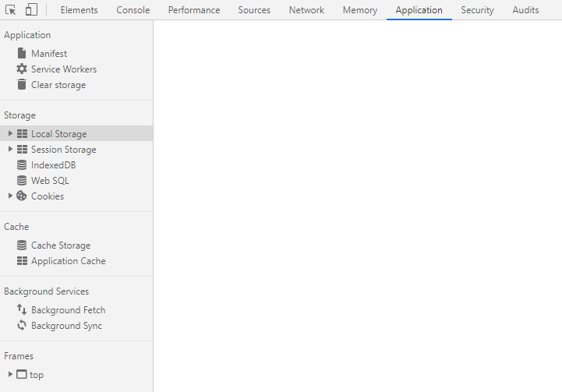Activate the inspect element picker icon
This screenshot has height=392, width=562.
click(x=11, y=9)
